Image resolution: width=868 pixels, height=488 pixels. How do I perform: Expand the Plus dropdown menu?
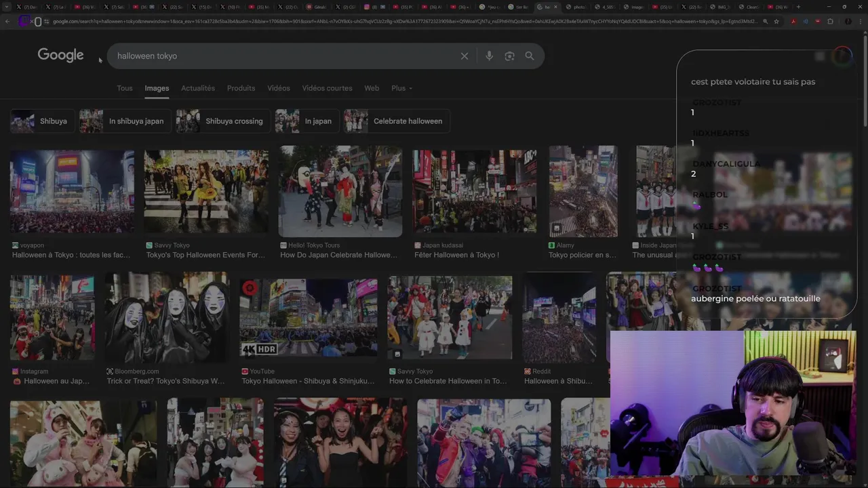401,88
